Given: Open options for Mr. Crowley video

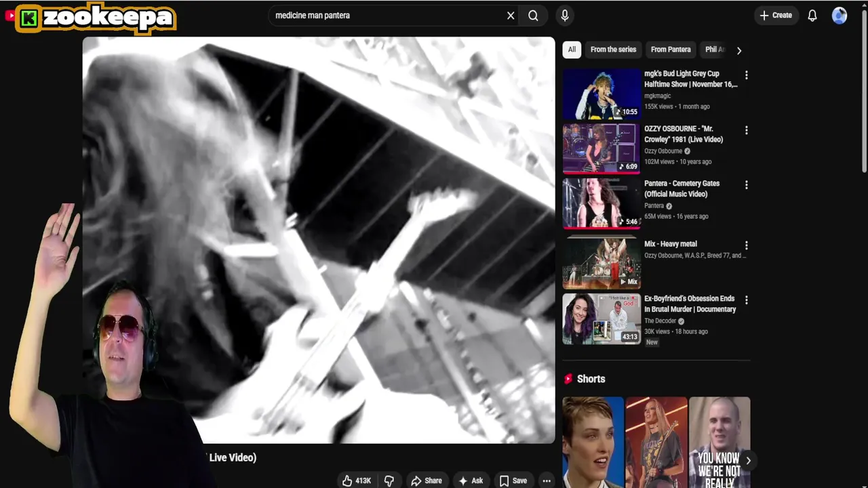Looking at the screenshot, I should pos(747,130).
